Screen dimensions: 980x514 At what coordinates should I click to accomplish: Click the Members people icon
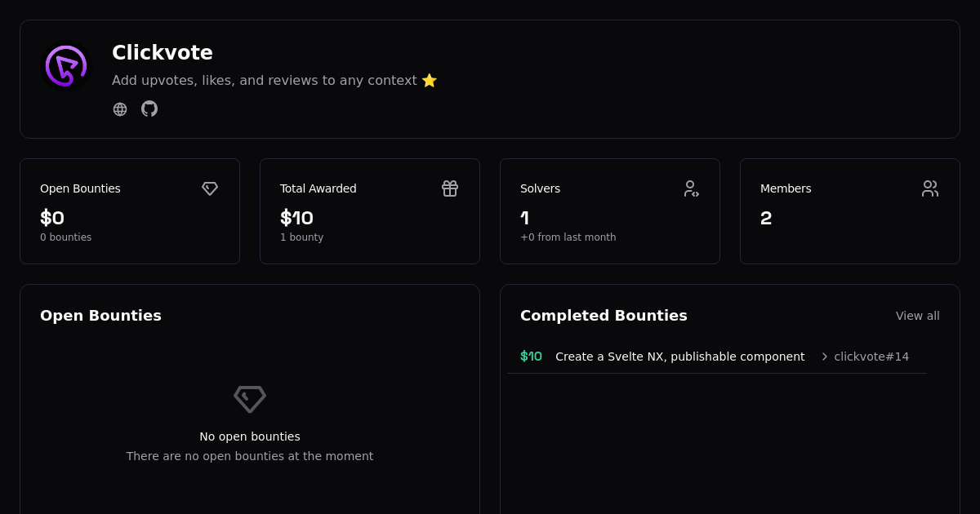coord(930,188)
